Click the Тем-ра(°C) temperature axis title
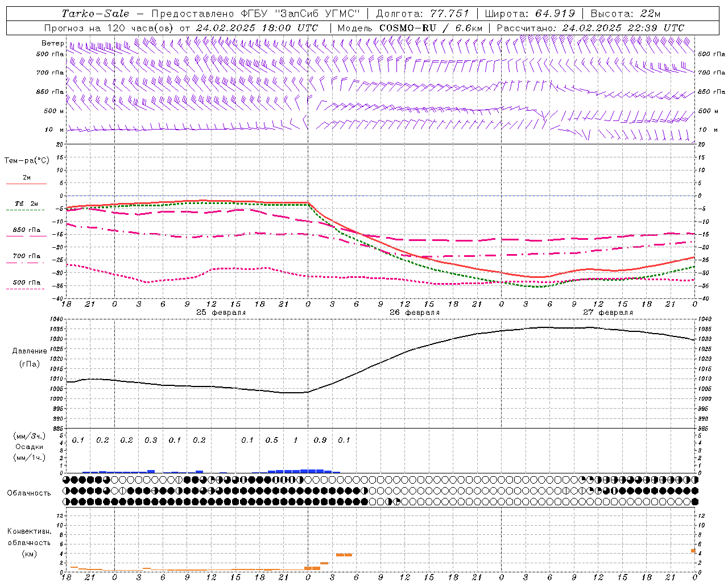This screenshot has width=728, height=582. (x=27, y=161)
